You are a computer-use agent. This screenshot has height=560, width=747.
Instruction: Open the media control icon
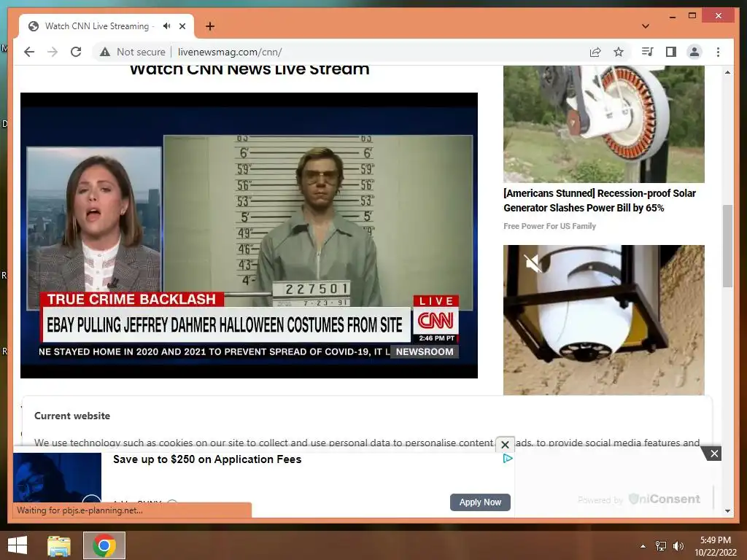click(648, 52)
